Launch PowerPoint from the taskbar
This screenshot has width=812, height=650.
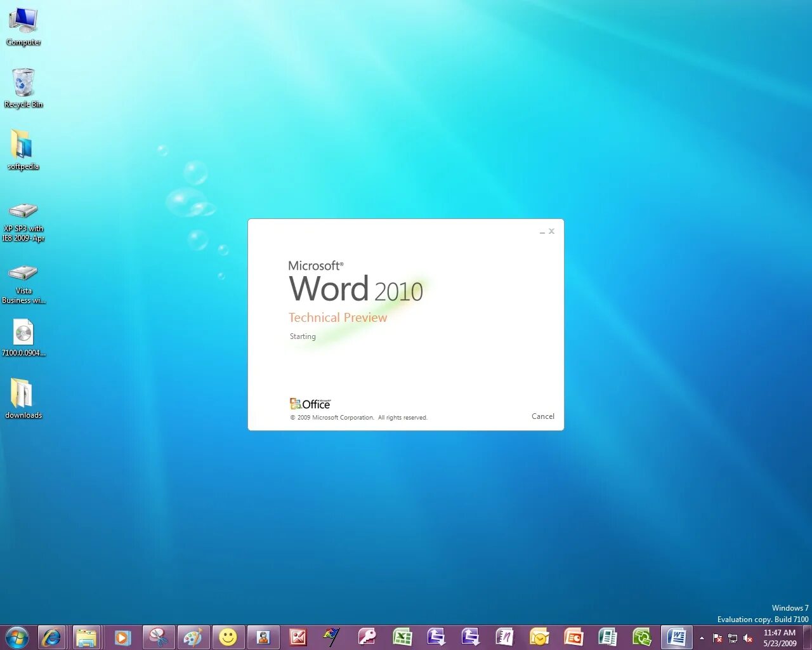coord(573,637)
